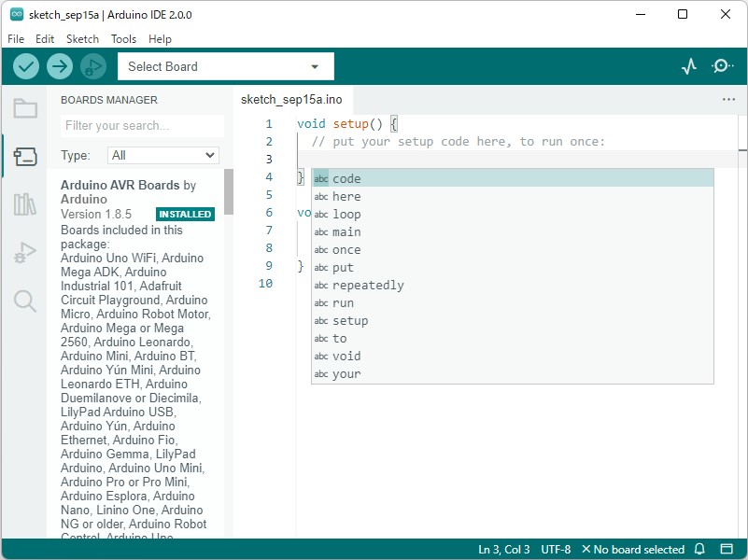Screen dimensions: 748x560
Task: Choose the 'run' autocomplete suggestion
Action: pos(513,302)
